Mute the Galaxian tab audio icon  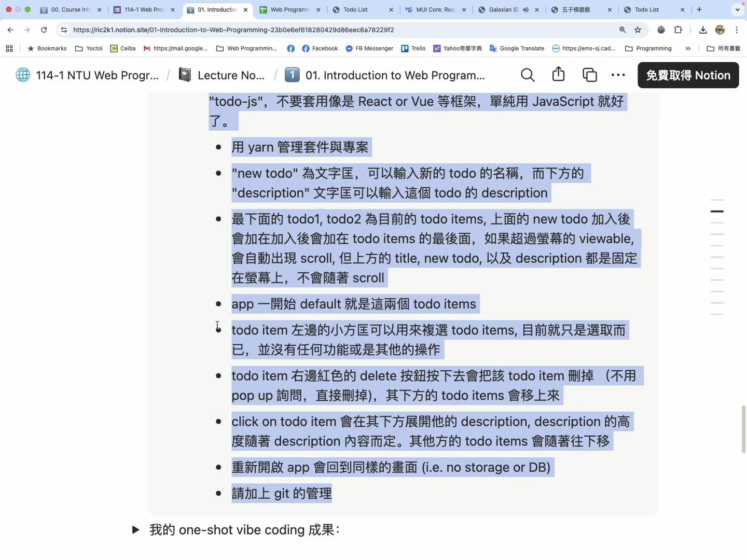pos(525,10)
